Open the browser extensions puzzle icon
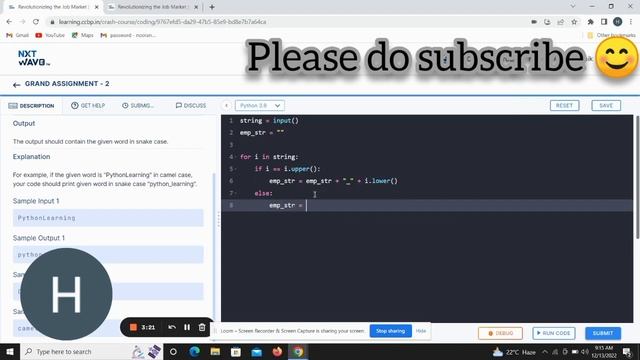640x360 pixels. (590, 22)
